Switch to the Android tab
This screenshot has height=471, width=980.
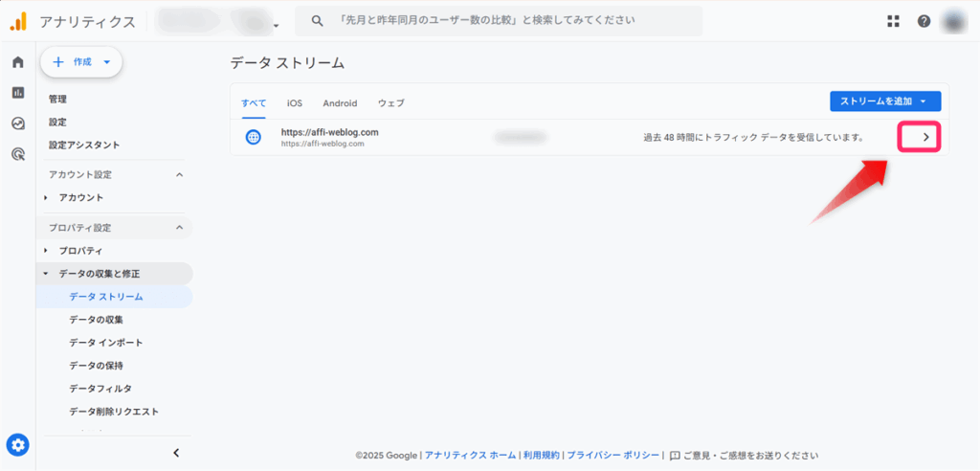(x=340, y=103)
